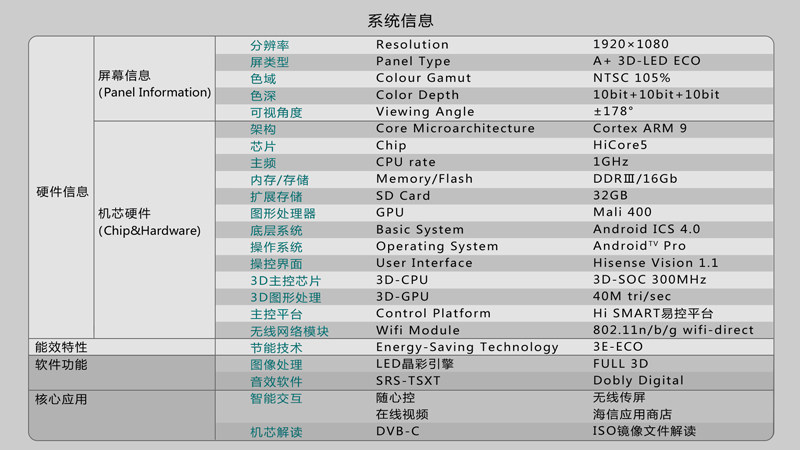
Task: Select the Control Platform text
Action: tap(433, 313)
